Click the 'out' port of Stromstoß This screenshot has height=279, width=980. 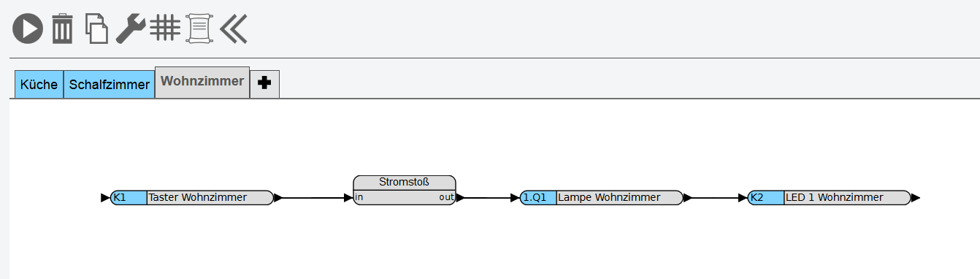[x=446, y=197]
